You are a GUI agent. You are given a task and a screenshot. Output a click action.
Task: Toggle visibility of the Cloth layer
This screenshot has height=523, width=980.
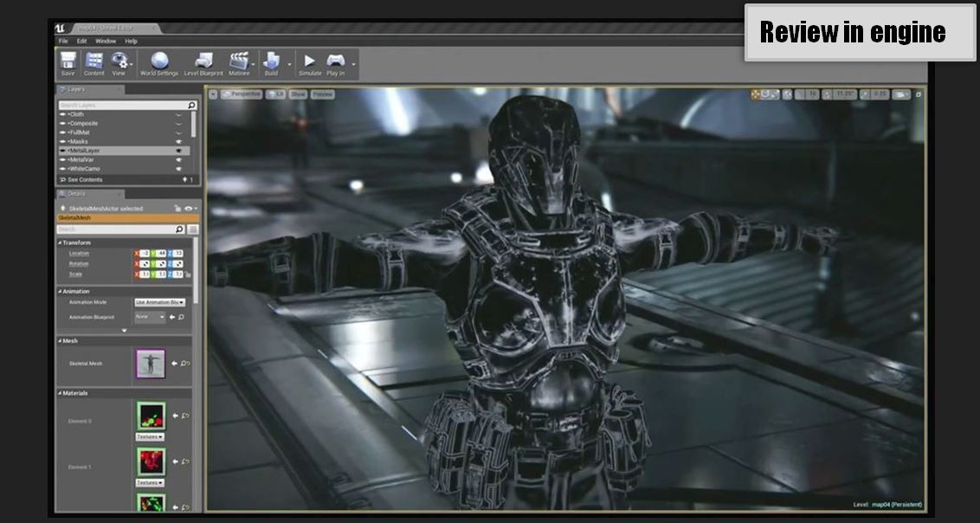(x=179, y=114)
